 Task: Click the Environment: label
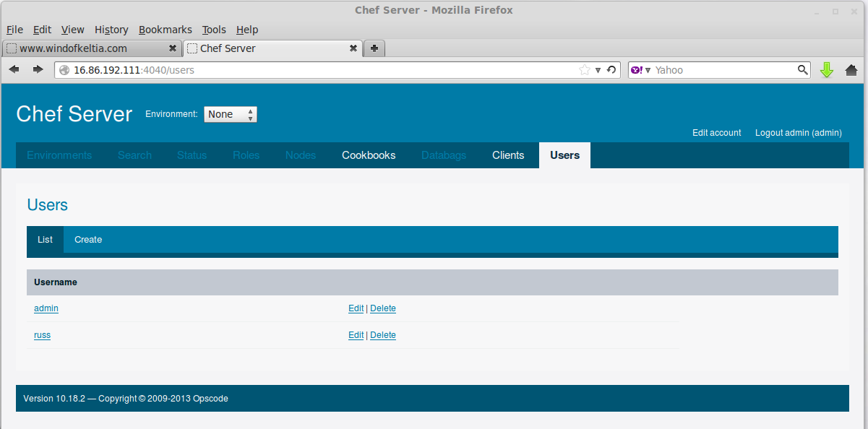[x=171, y=114]
